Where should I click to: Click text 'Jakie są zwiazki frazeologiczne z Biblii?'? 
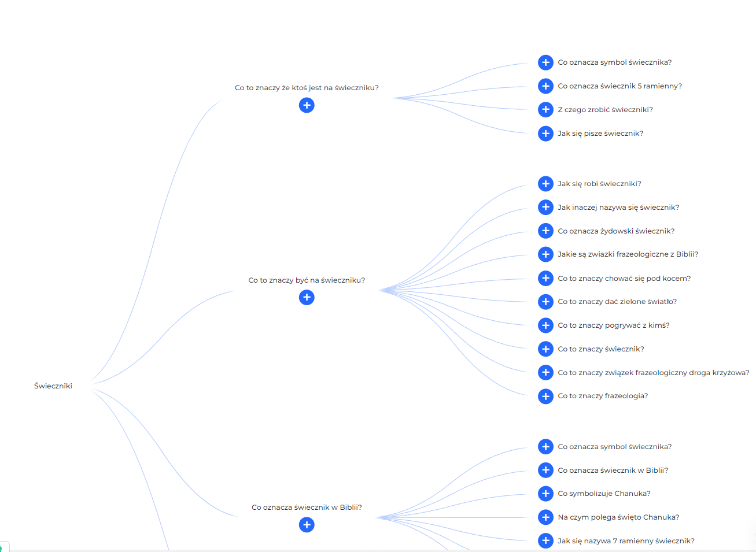click(x=628, y=254)
